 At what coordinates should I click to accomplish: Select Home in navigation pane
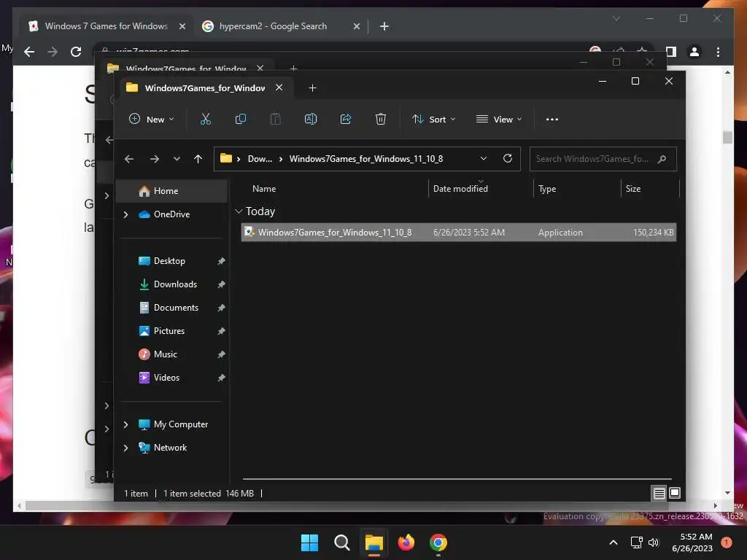(171, 191)
